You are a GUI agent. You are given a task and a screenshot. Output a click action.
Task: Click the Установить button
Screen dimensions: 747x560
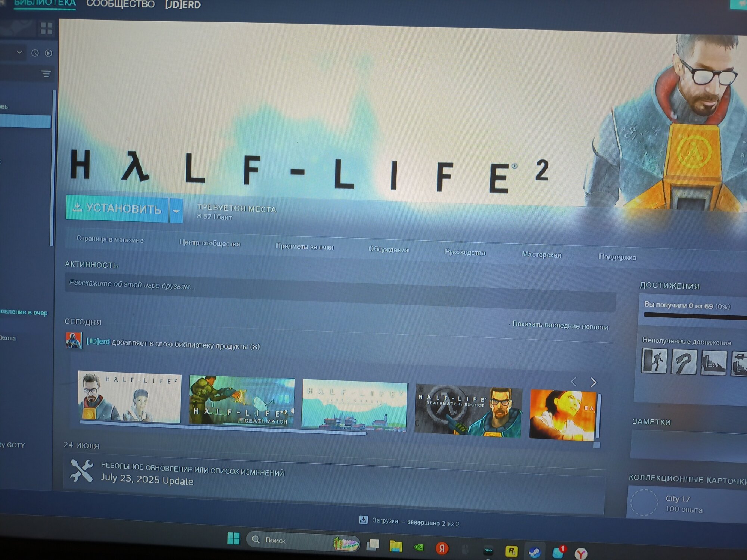(x=117, y=208)
